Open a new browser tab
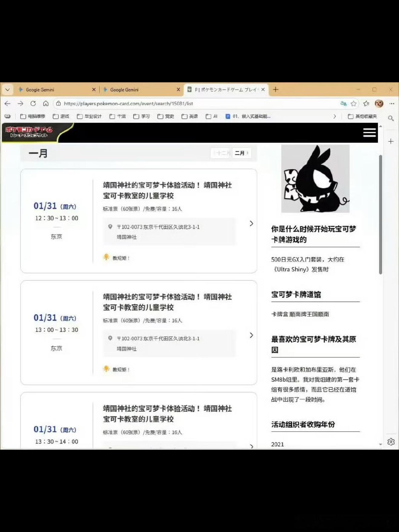 pos(275,89)
